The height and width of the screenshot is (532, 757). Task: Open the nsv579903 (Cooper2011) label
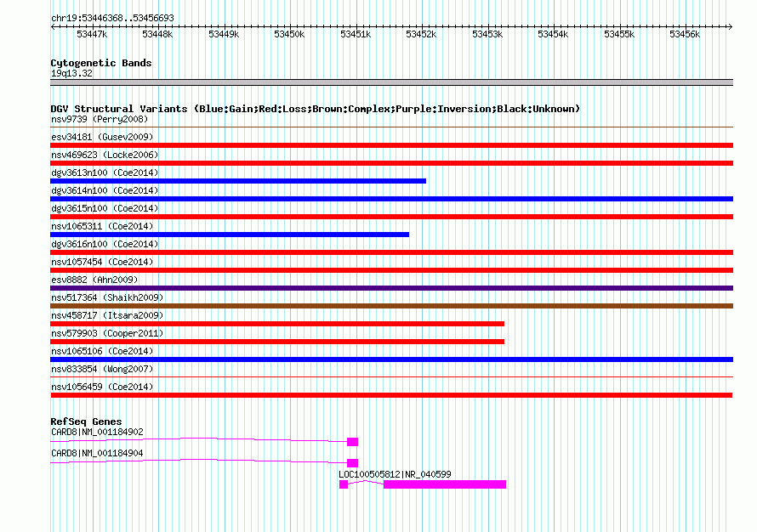107,333
